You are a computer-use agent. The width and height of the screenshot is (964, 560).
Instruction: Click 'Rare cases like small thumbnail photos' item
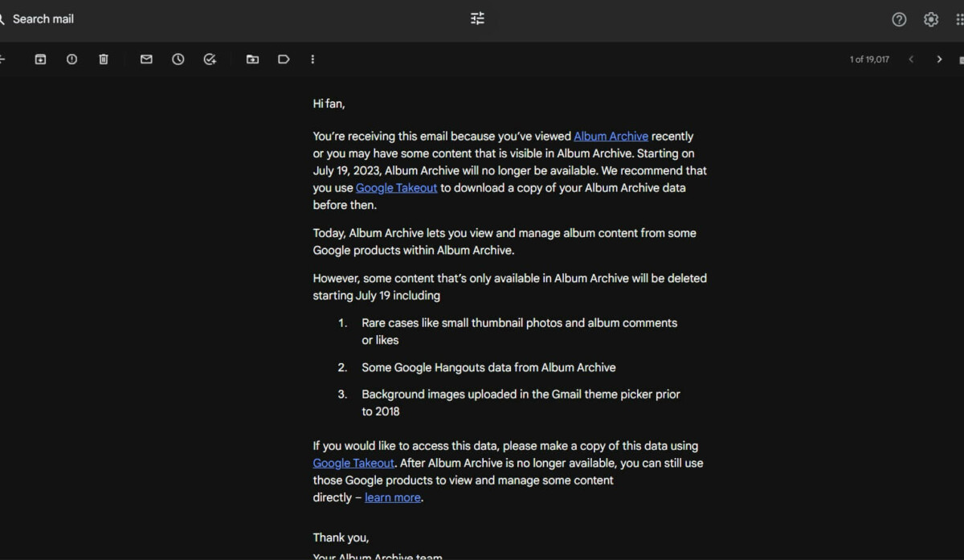click(519, 331)
